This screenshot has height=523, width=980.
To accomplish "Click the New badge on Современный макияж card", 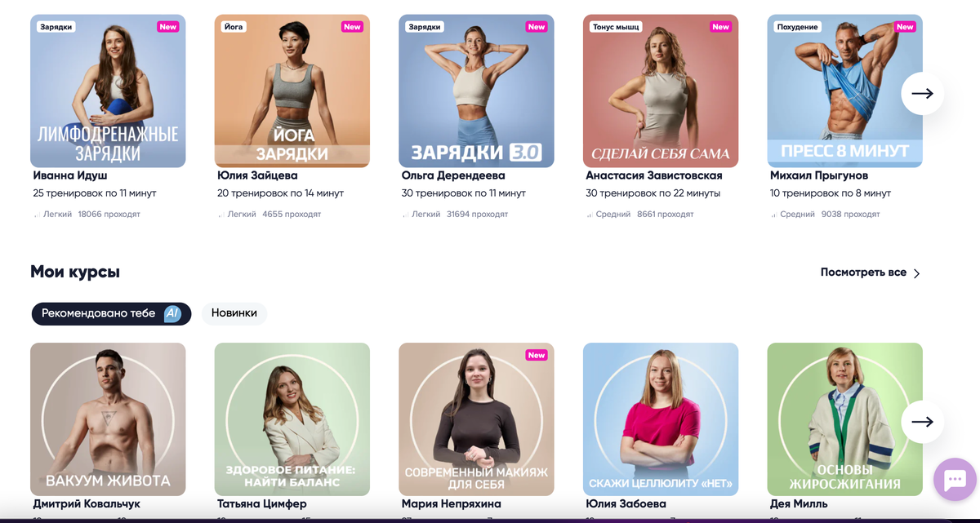I will pos(537,355).
